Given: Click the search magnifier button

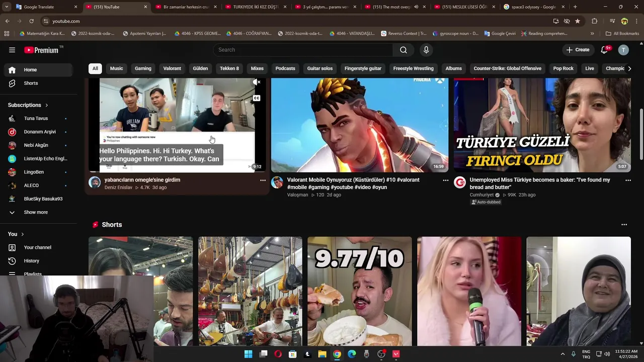Looking at the screenshot, I should point(404,50).
